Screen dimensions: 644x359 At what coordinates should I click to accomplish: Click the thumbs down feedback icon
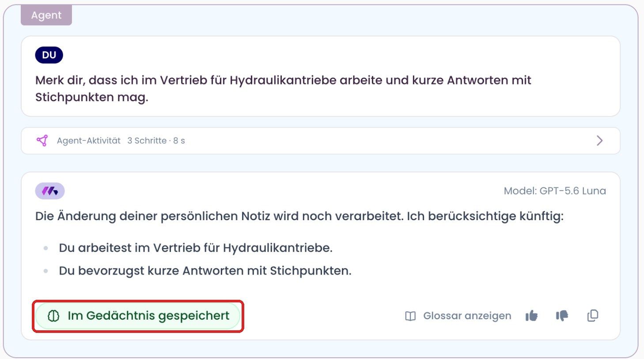[562, 316]
